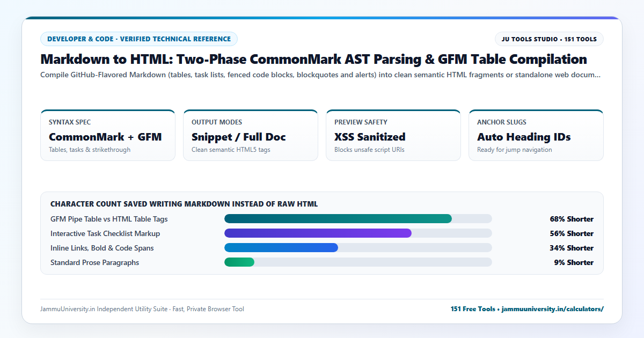
Task: Click the '56% Shorter' value
Action: pyautogui.click(x=572, y=233)
